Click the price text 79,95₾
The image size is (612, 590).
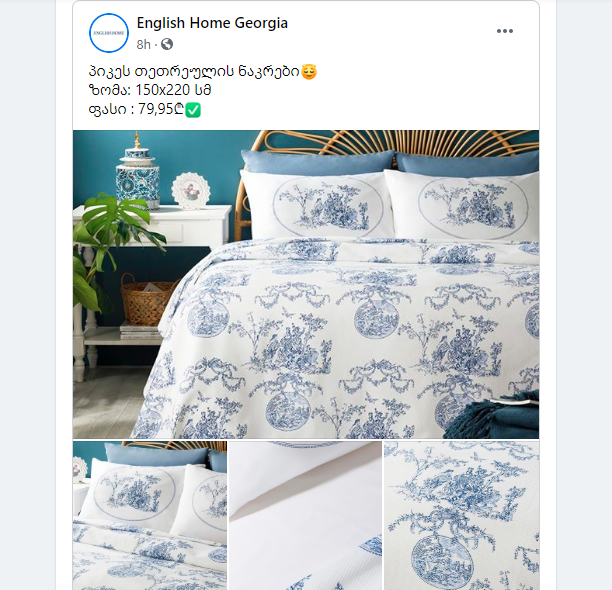click(161, 109)
